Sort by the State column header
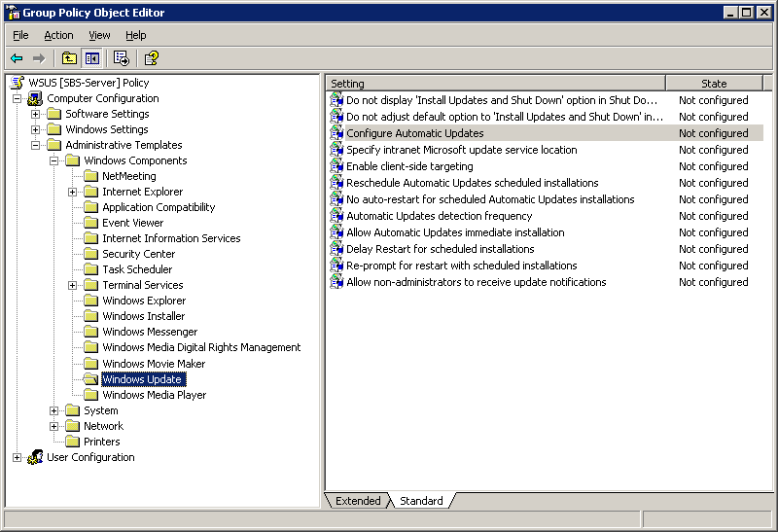The height and width of the screenshot is (532, 778). (714, 84)
